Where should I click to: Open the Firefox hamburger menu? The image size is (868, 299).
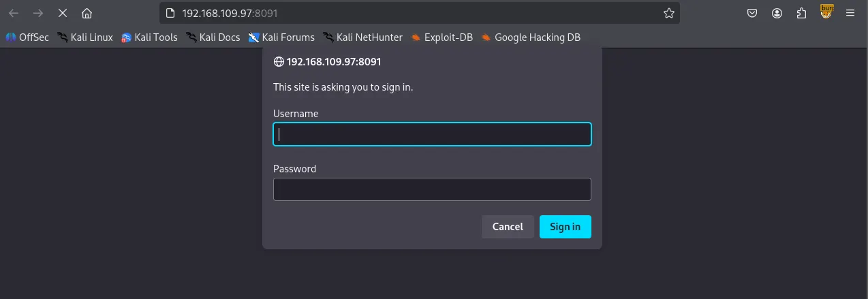850,13
